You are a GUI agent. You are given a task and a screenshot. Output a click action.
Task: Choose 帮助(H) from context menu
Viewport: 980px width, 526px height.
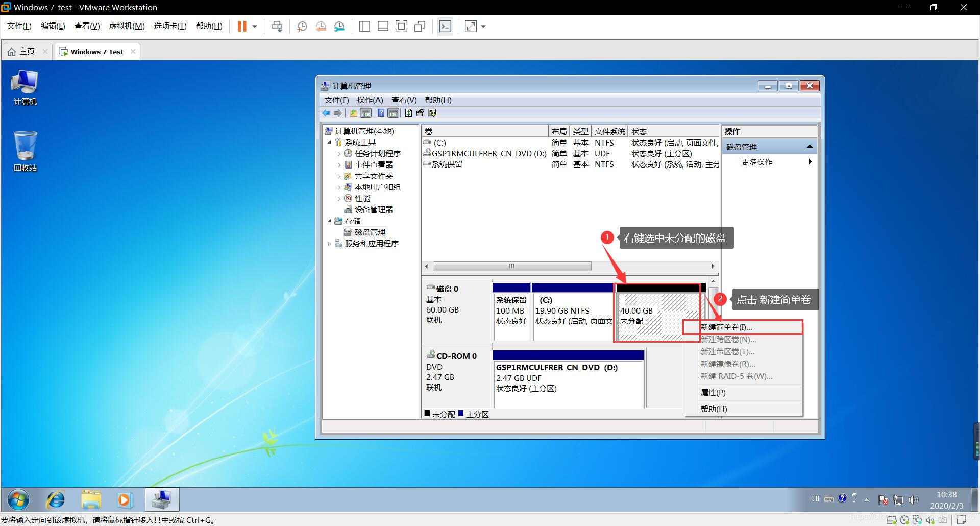click(x=743, y=409)
